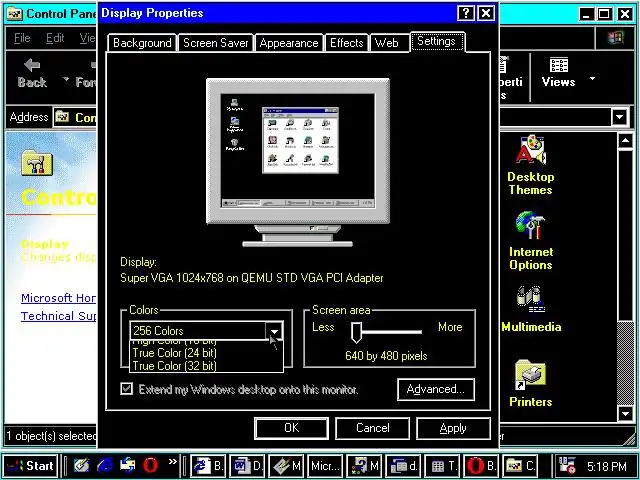
Task: Switch to the Effects tab
Action: [x=347, y=43]
